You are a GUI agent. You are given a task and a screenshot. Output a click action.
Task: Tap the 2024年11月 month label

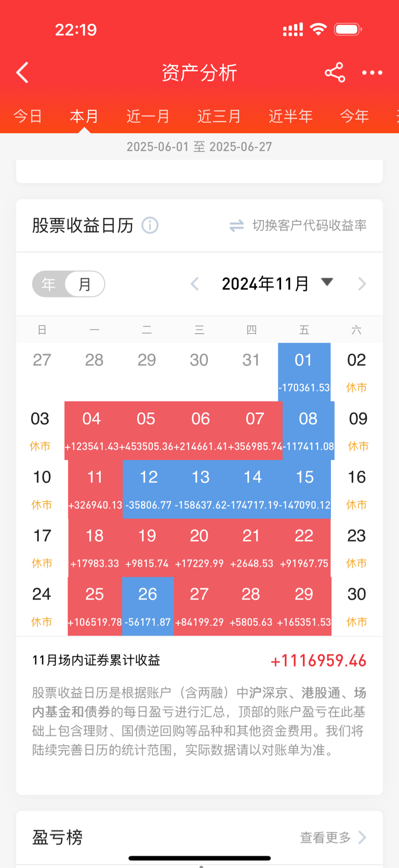(x=265, y=284)
